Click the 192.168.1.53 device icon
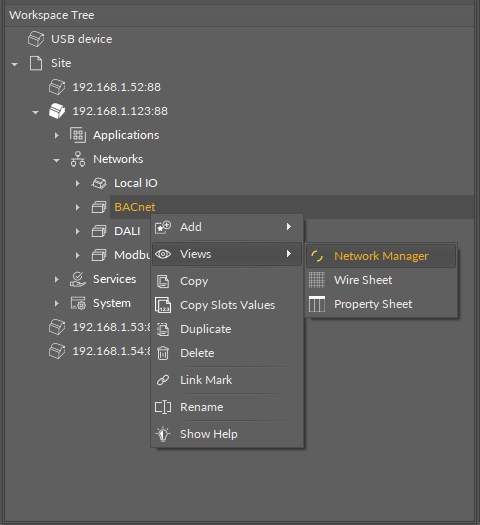The width and height of the screenshot is (480, 525). pos(57,327)
